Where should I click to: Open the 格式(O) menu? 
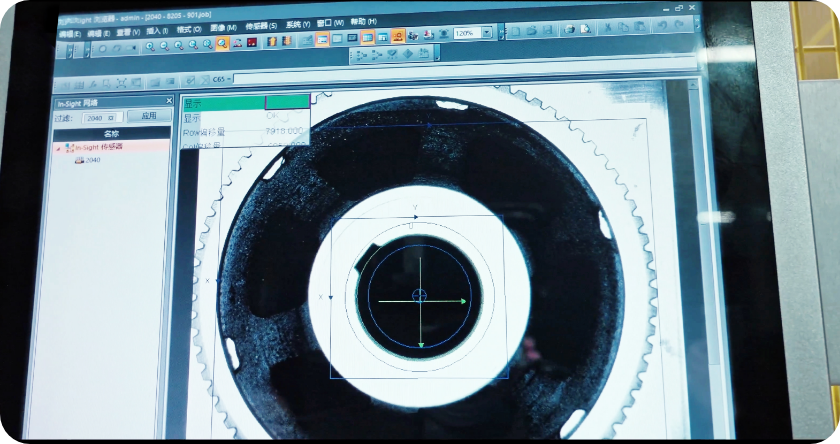189,29
